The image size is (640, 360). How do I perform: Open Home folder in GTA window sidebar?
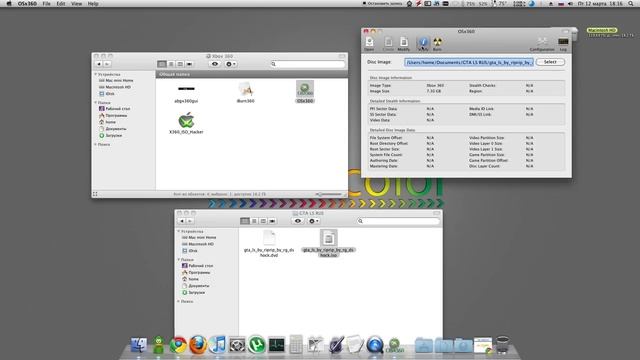point(190,279)
